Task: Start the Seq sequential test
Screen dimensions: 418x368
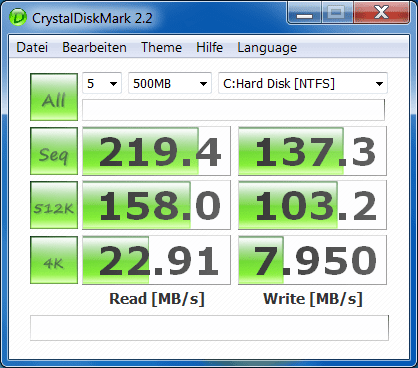Action: pyautogui.click(x=54, y=151)
